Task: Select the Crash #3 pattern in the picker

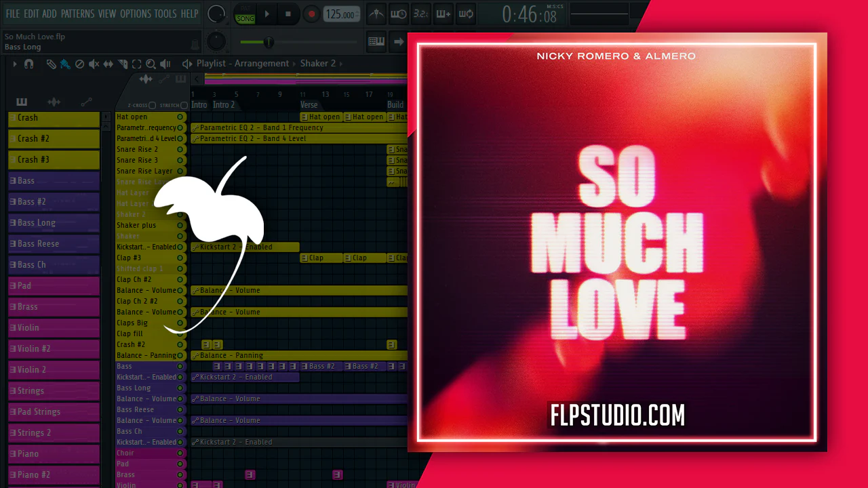Action: tap(54, 159)
